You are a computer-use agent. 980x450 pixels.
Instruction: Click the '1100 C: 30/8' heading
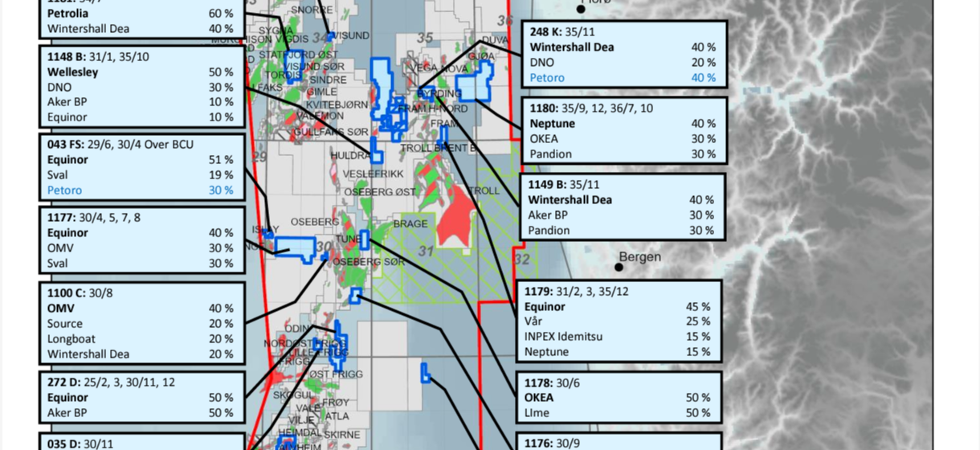coord(80,293)
